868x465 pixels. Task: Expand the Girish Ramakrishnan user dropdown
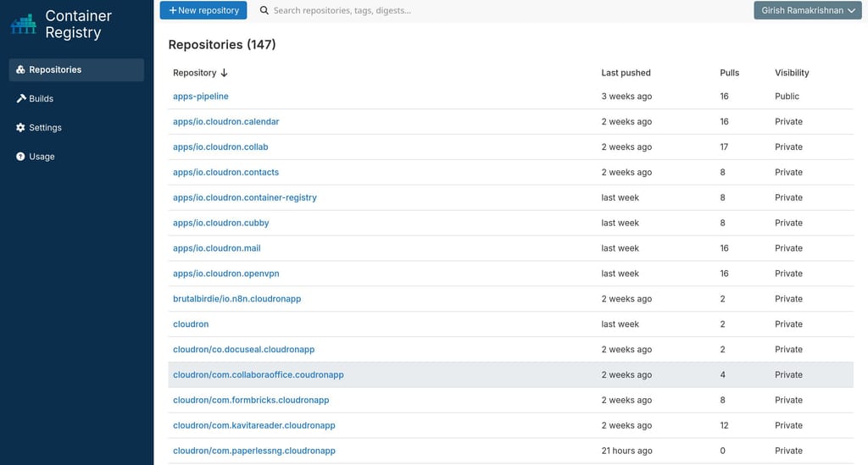[808, 10]
